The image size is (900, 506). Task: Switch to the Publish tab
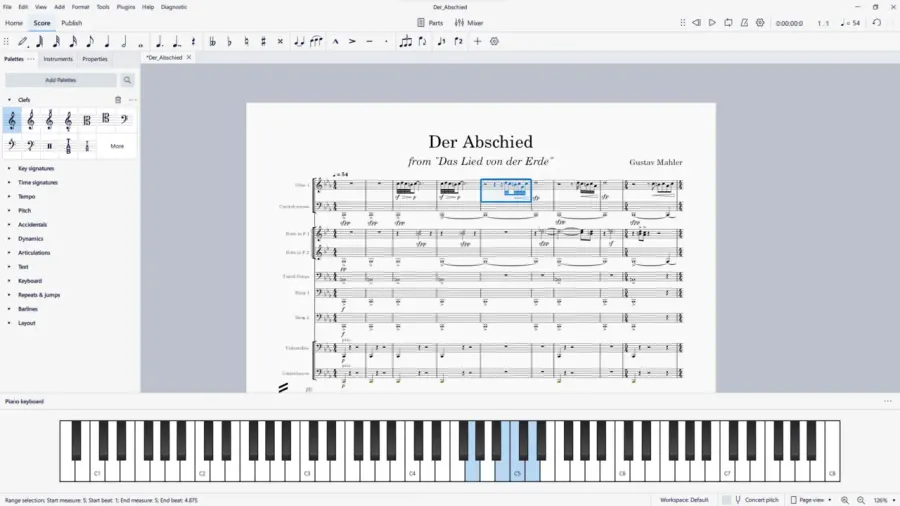click(x=72, y=23)
